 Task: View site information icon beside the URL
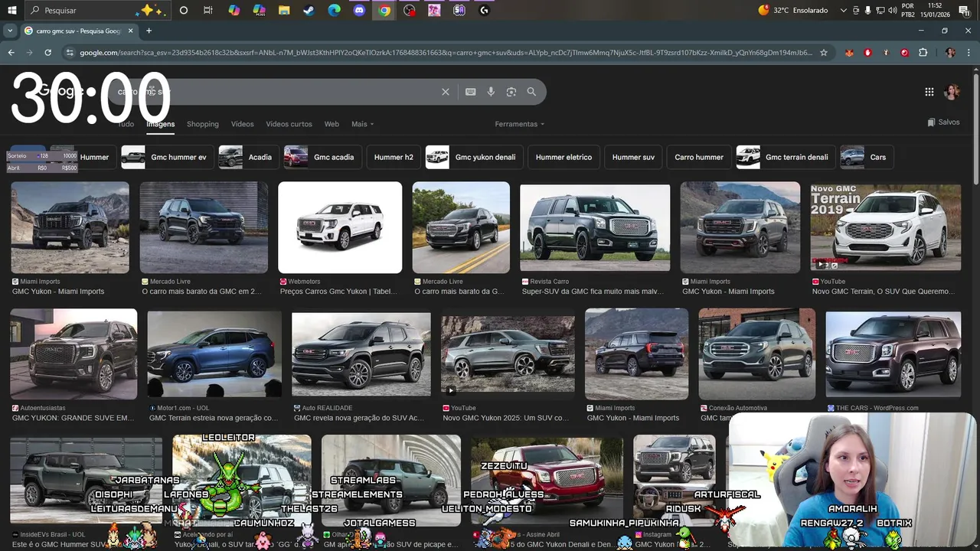pos(70,53)
